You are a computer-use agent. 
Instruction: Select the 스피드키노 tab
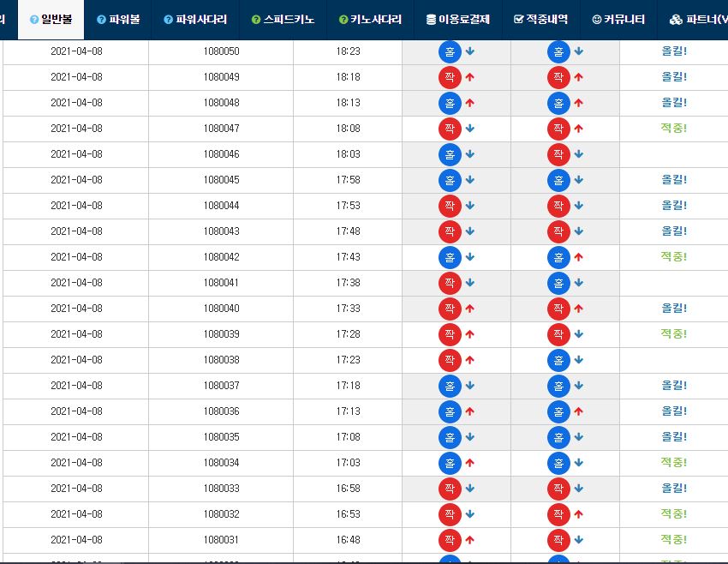283,20
